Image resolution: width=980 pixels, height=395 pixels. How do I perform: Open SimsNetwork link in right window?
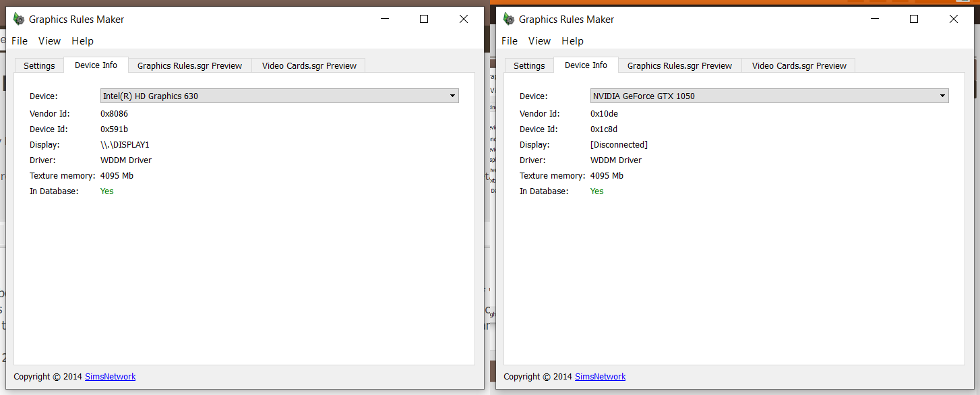click(601, 377)
